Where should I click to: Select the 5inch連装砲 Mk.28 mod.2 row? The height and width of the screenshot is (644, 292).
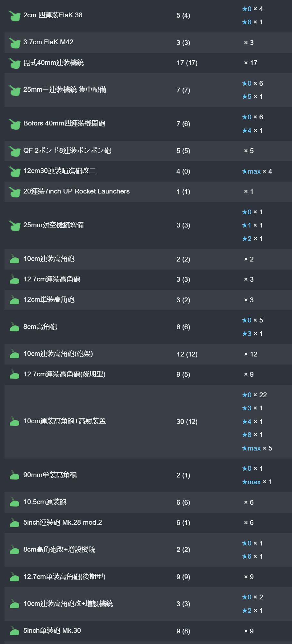[x=63, y=522]
